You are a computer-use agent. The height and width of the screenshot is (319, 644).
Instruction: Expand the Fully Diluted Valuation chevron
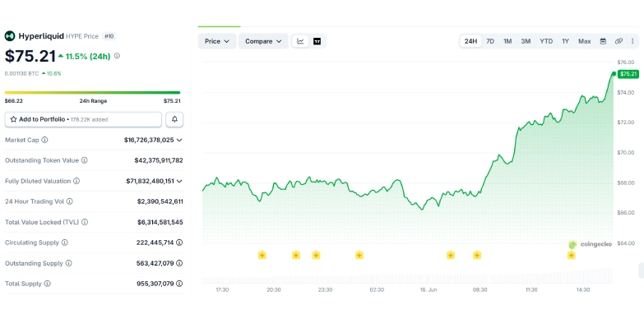pos(179,181)
